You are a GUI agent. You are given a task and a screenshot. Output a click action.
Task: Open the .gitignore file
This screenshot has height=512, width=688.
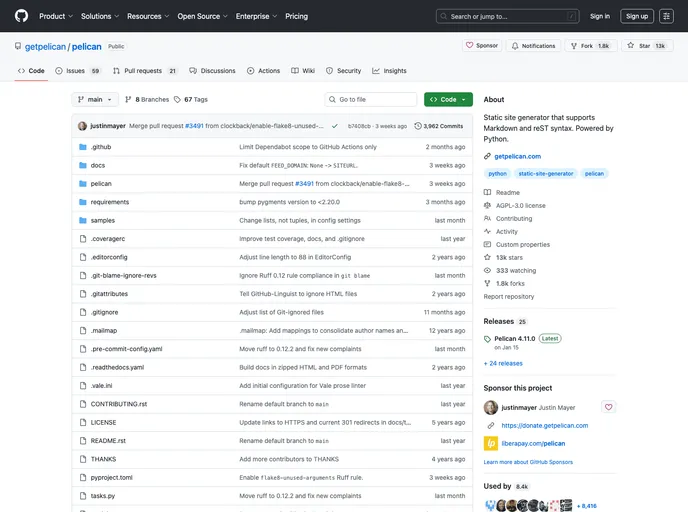104,313
